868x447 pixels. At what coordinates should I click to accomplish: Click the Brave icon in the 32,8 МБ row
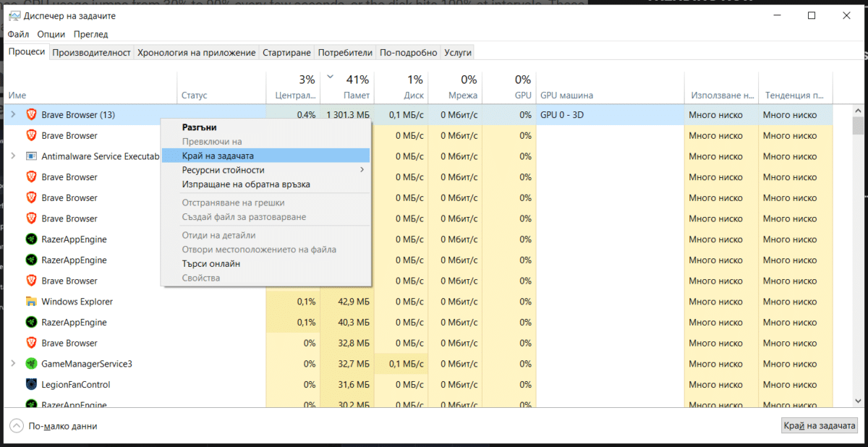(x=31, y=343)
